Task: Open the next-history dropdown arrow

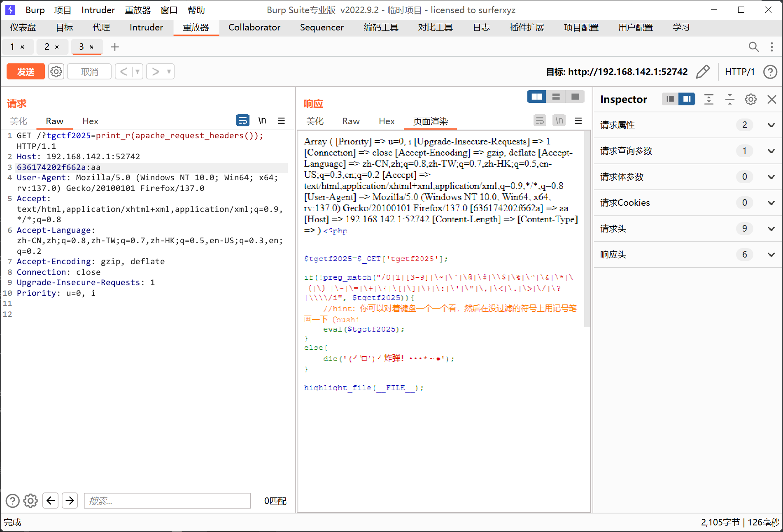Action: pyautogui.click(x=169, y=72)
